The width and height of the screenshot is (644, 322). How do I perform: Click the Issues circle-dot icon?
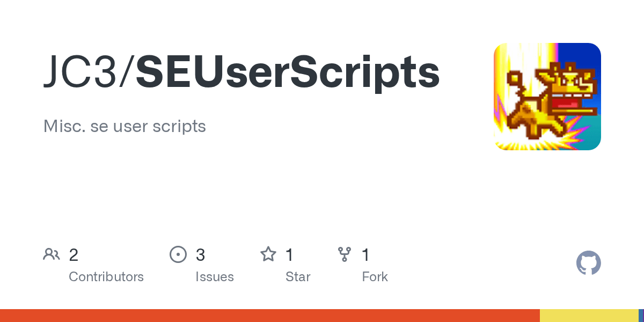point(178,254)
